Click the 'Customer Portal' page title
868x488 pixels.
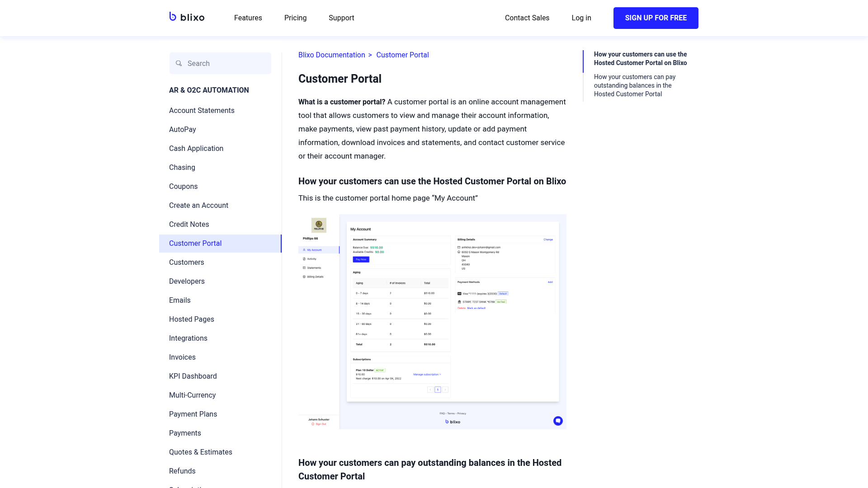pos(340,79)
